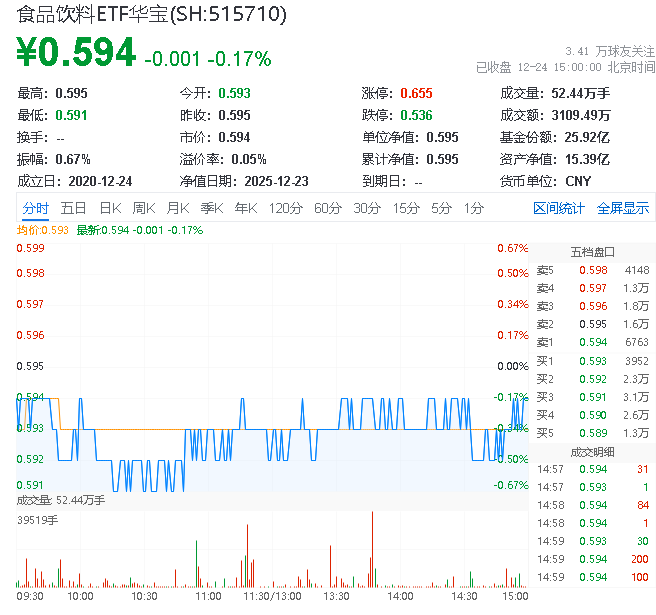Screen dimensions: 656x615
Task: Open the 日K candlestick tab
Action: pyautogui.click(x=110, y=208)
